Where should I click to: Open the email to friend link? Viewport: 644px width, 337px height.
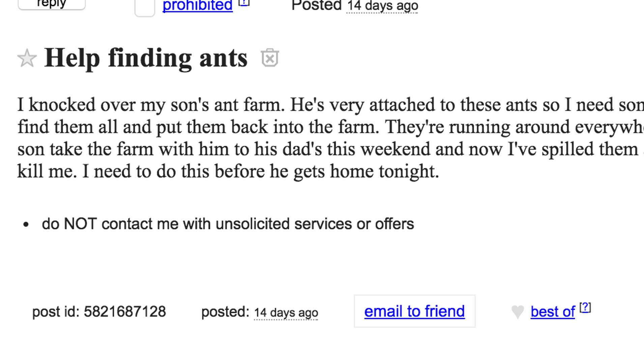pyautogui.click(x=414, y=311)
